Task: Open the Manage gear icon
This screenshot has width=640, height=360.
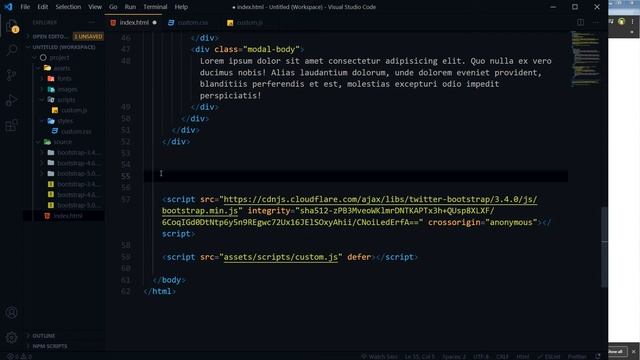Action: [11, 337]
